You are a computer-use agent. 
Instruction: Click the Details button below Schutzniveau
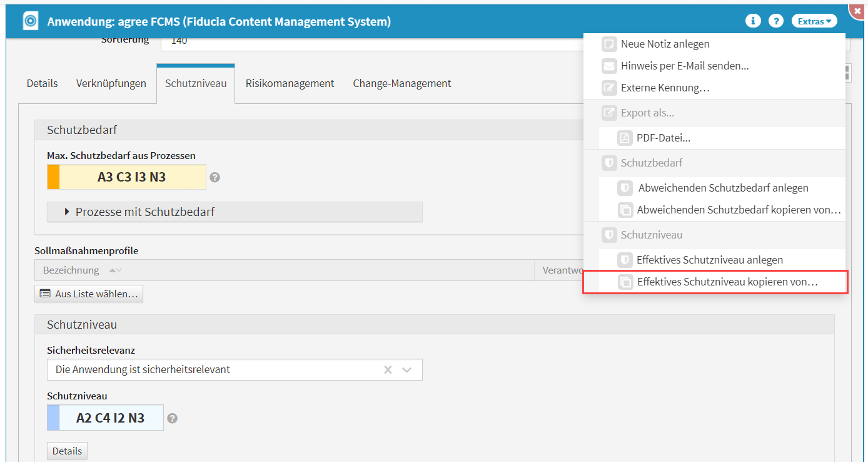click(67, 451)
